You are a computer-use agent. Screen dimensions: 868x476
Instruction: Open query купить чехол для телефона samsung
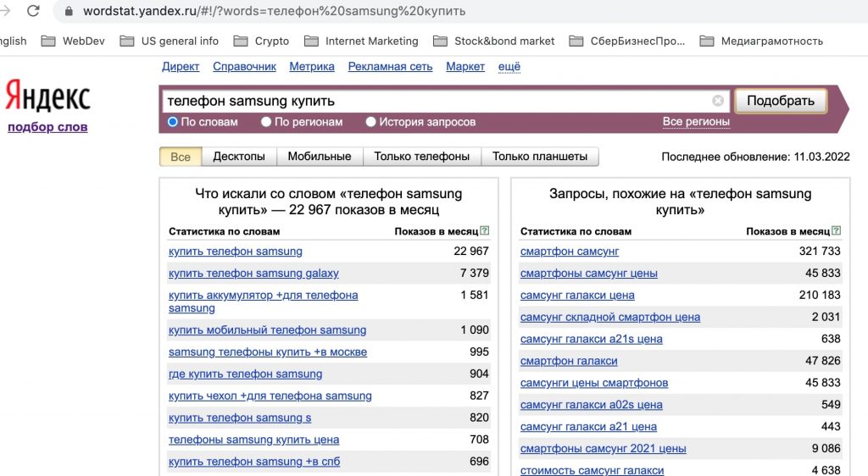point(270,396)
